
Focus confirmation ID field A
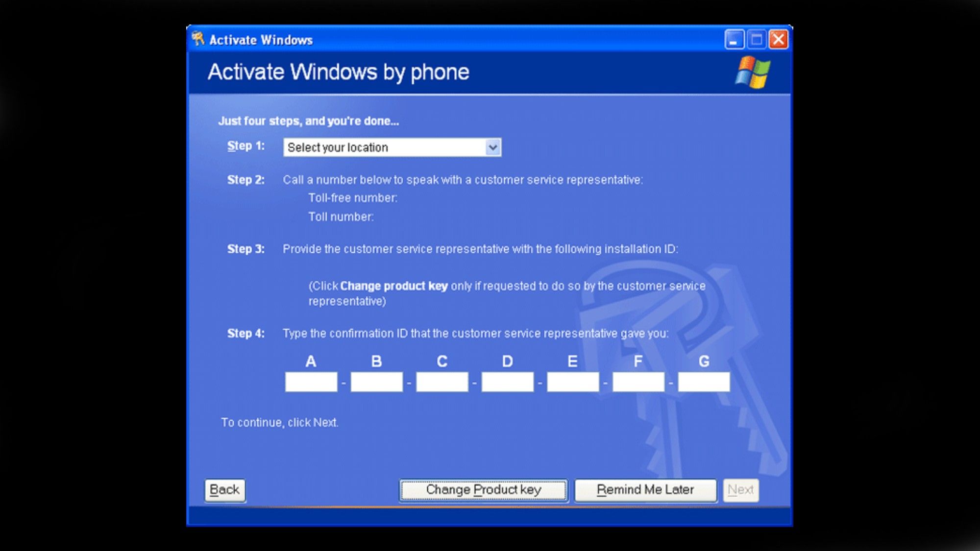[311, 382]
